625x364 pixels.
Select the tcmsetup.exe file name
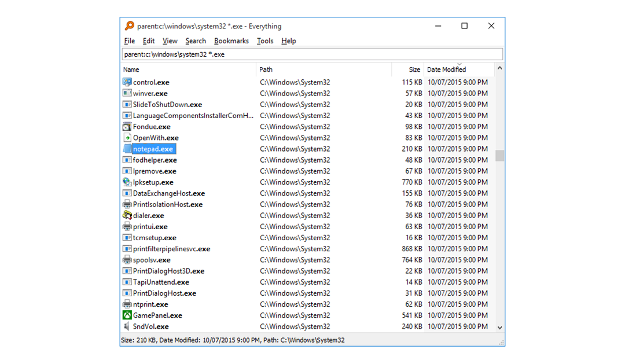(155, 238)
